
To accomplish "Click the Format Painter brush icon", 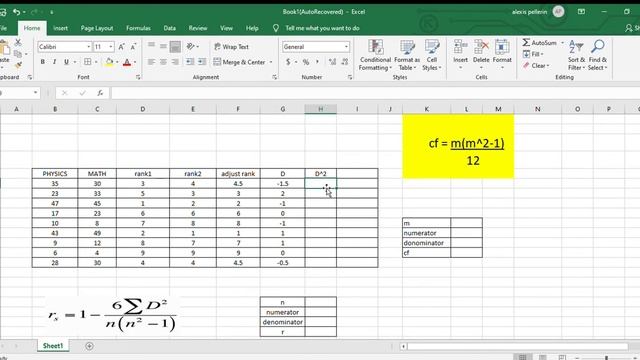I will point(18,65).
